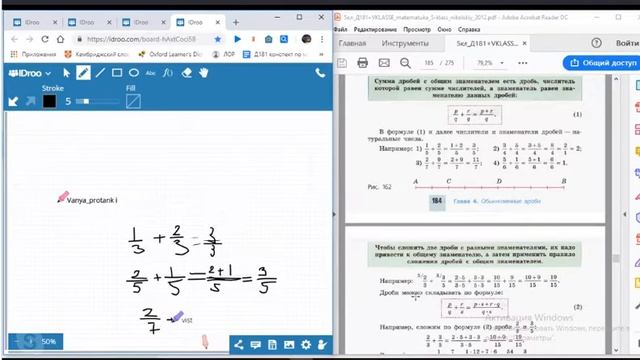The height and width of the screenshot is (360, 640).
Task: Select the straight line tool
Action: pos(100,73)
